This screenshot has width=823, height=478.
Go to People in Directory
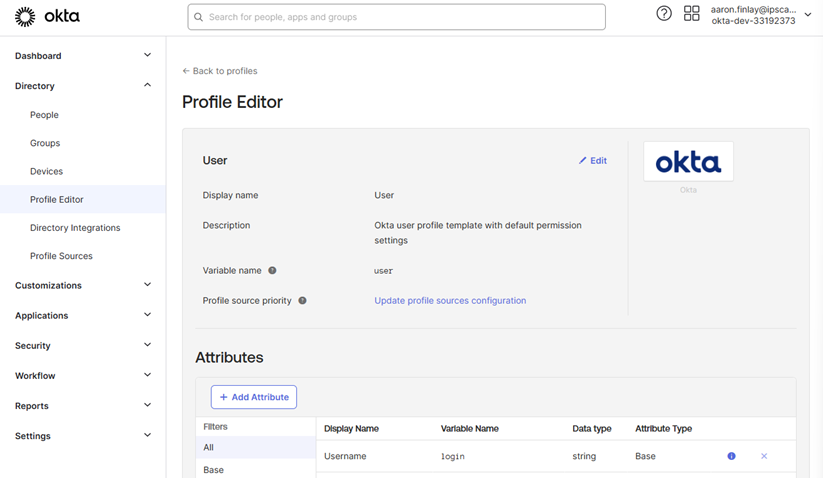click(44, 115)
